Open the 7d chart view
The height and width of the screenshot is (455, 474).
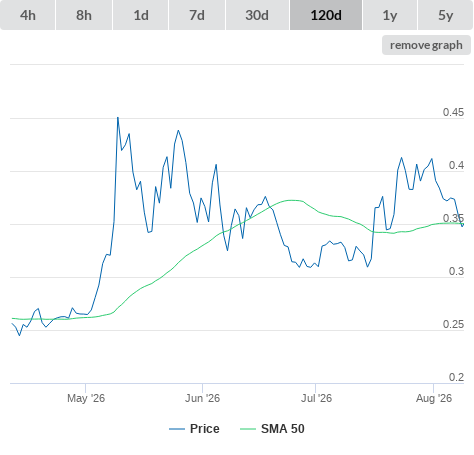[197, 15]
